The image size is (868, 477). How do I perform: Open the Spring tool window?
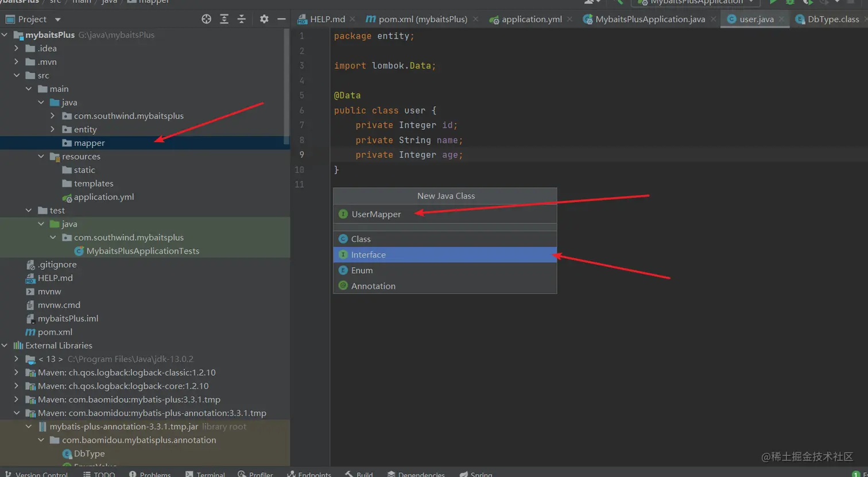[x=476, y=474]
